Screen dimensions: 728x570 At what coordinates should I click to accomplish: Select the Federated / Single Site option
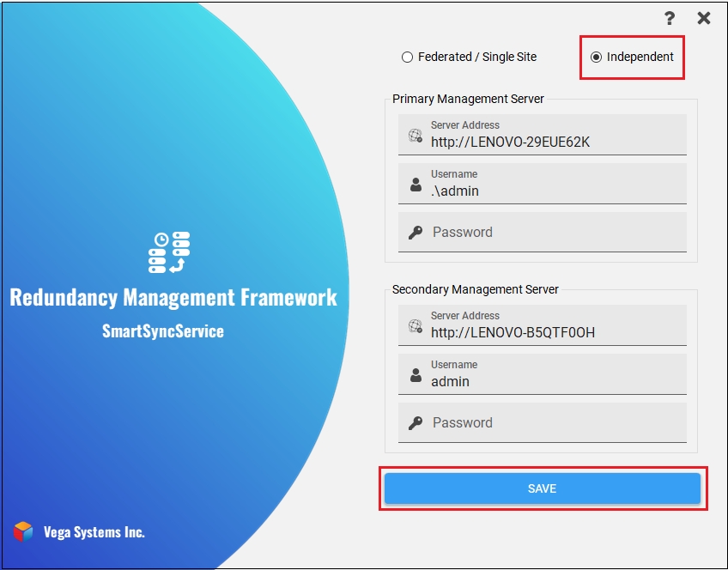408,58
